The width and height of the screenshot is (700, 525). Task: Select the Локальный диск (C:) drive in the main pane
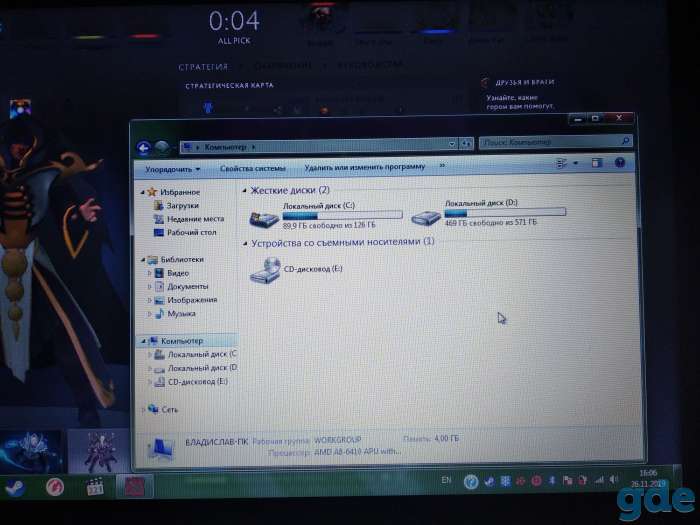point(325,216)
